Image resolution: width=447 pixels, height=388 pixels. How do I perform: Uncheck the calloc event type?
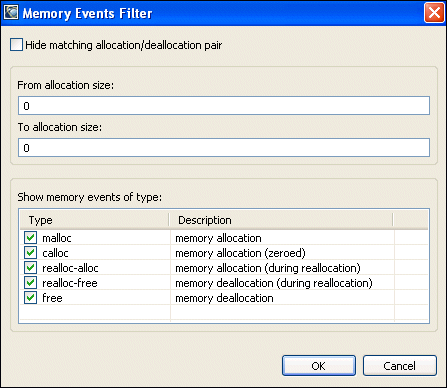(30, 253)
